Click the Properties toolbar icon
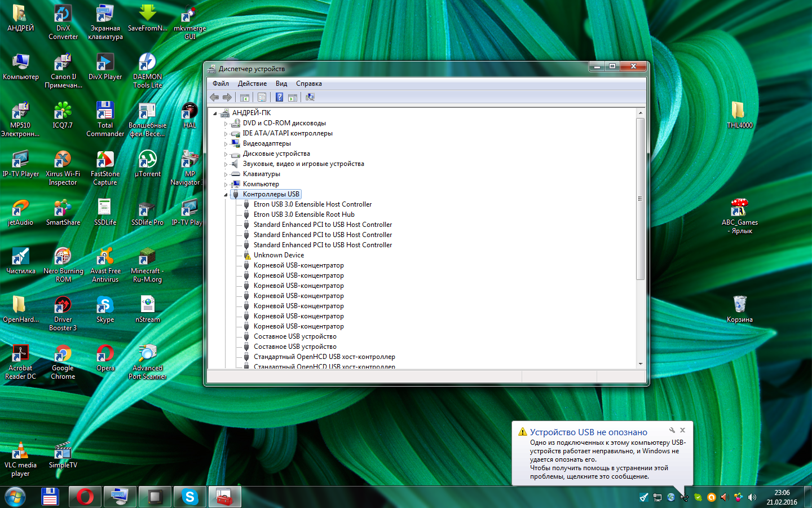 click(x=262, y=97)
